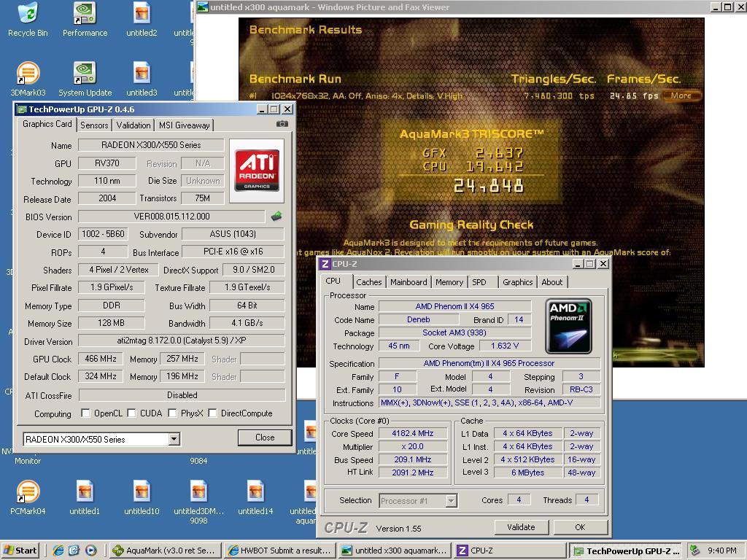Image resolution: width=747 pixels, height=560 pixels.
Task: Open the Mainboard tab in CPU-Z
Action: [409, 282]
